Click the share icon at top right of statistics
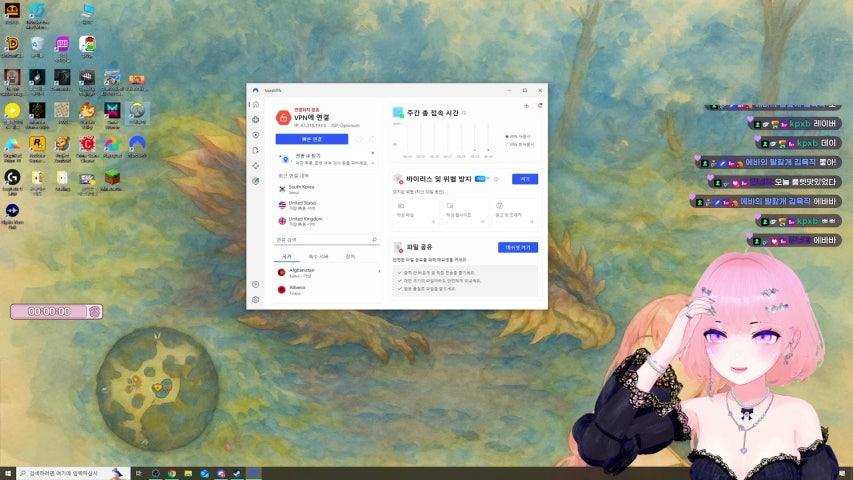Screen dimensions: 853x480 click(x=527, y=106)
